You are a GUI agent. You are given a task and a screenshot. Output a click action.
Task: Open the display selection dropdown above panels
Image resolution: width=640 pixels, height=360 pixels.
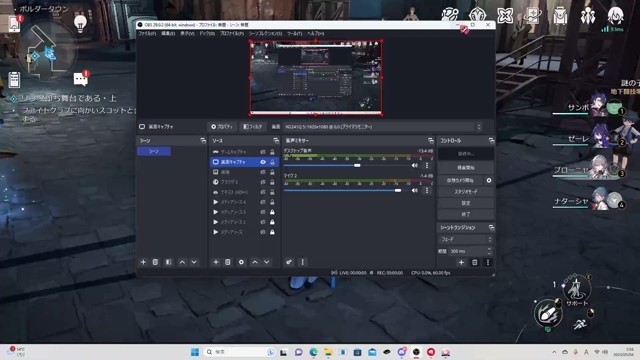pyautogui.click(x=382, y=127)
